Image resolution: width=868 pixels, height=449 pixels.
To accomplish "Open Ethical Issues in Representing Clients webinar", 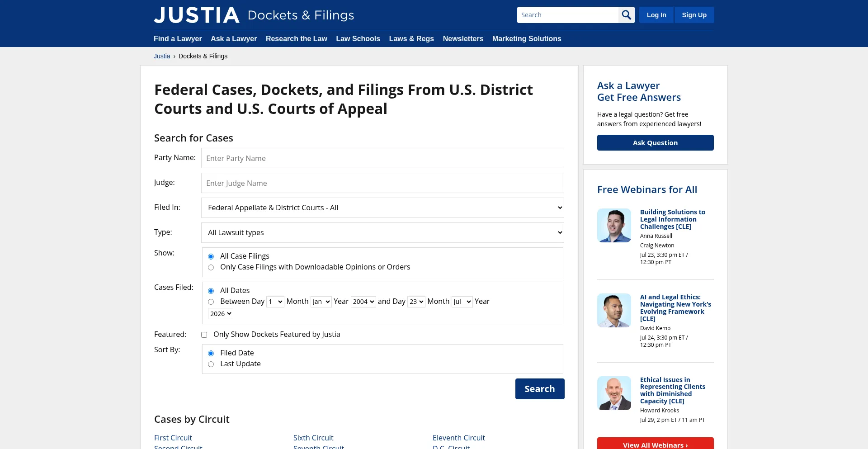I will coord(673,390).
